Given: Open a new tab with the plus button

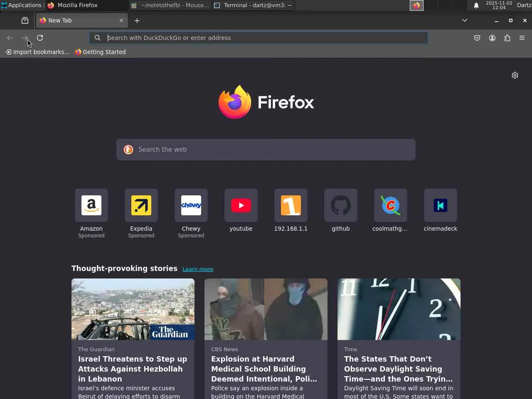Looking at the screenshot, I should (x=137, y=20).
